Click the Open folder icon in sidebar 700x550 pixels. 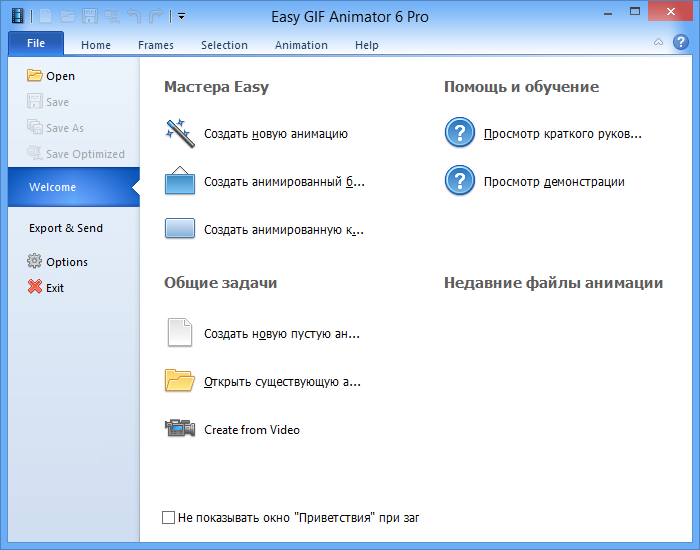(x=34, y=75)
